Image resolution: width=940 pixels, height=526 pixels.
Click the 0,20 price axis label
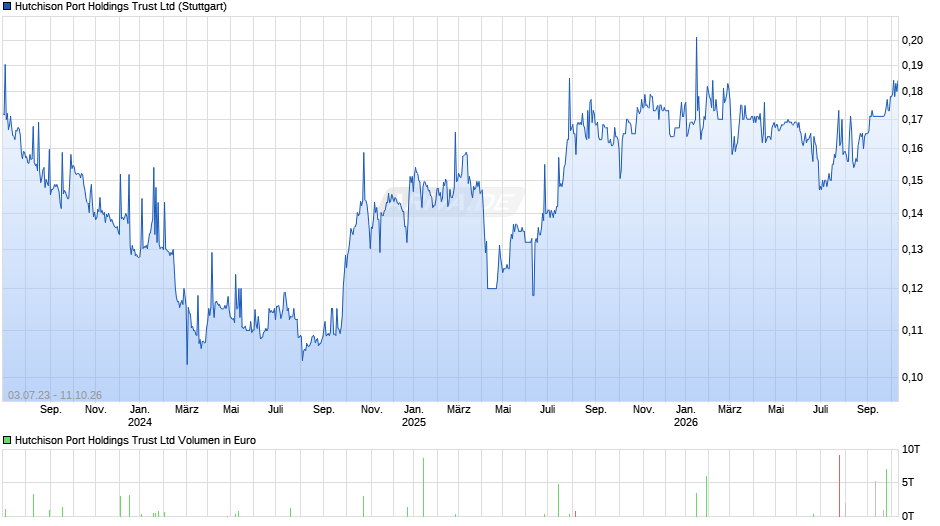coord(912,40)
